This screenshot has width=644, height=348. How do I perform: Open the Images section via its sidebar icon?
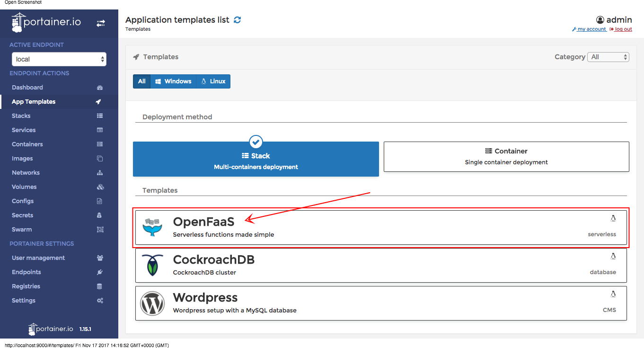tap(100, 158)
